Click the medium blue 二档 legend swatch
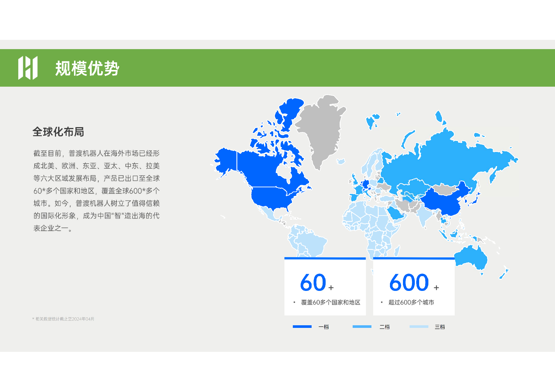The image size is (555, 392). [362, 327]
